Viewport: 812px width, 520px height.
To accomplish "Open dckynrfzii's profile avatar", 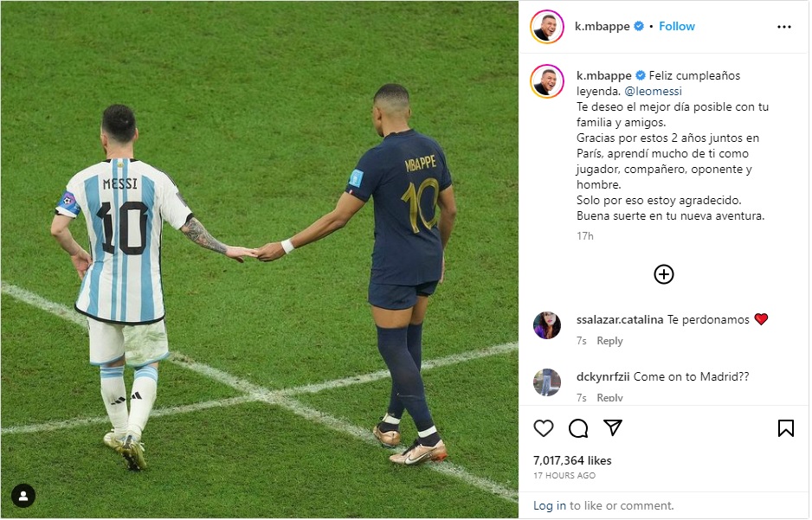I will pos(547,383).
